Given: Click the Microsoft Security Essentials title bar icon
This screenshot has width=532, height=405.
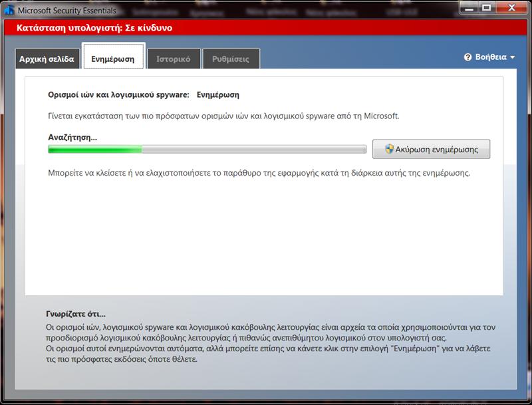Looking at the screenshot, I should pos(9,10).
